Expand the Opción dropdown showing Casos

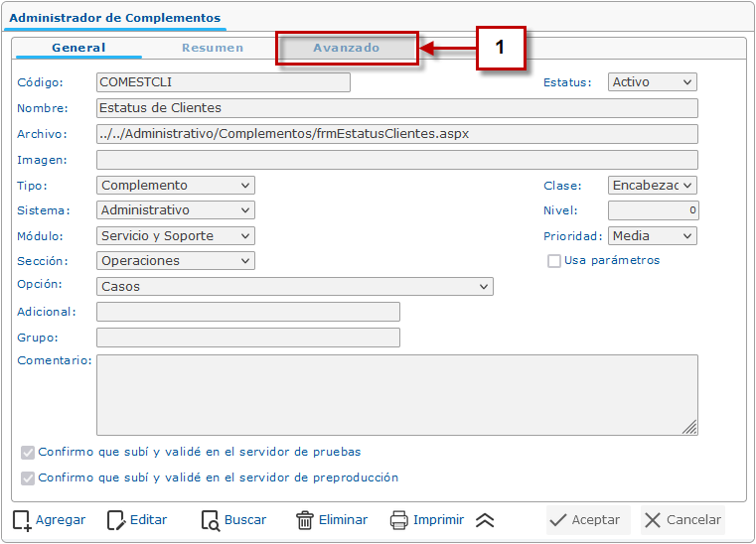pyautogui.click(x=295, y=287)
